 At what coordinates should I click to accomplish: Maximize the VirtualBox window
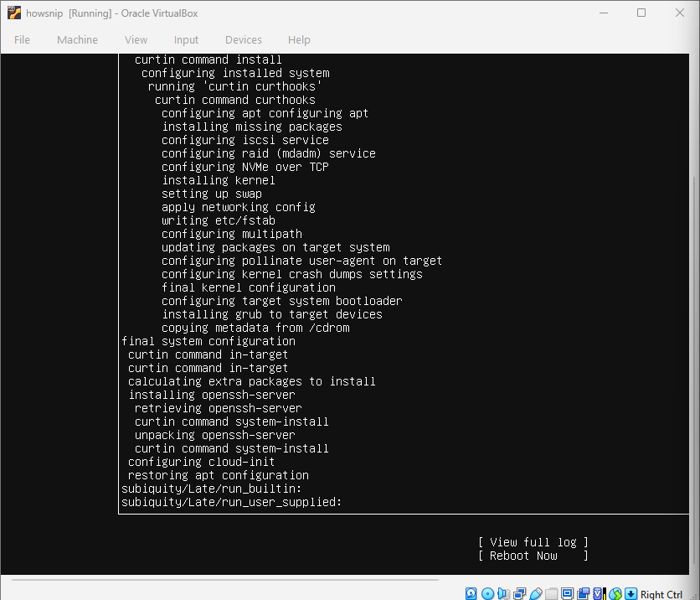(641, 13)
